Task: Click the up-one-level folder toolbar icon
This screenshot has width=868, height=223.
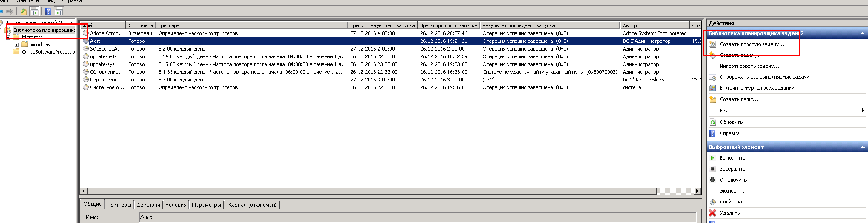Action: point(23,11)
